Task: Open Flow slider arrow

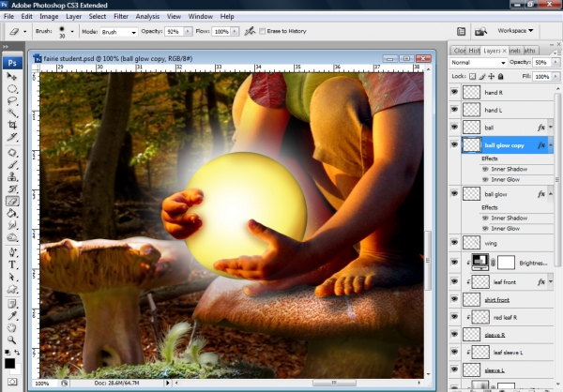Action: coord(235,32)
